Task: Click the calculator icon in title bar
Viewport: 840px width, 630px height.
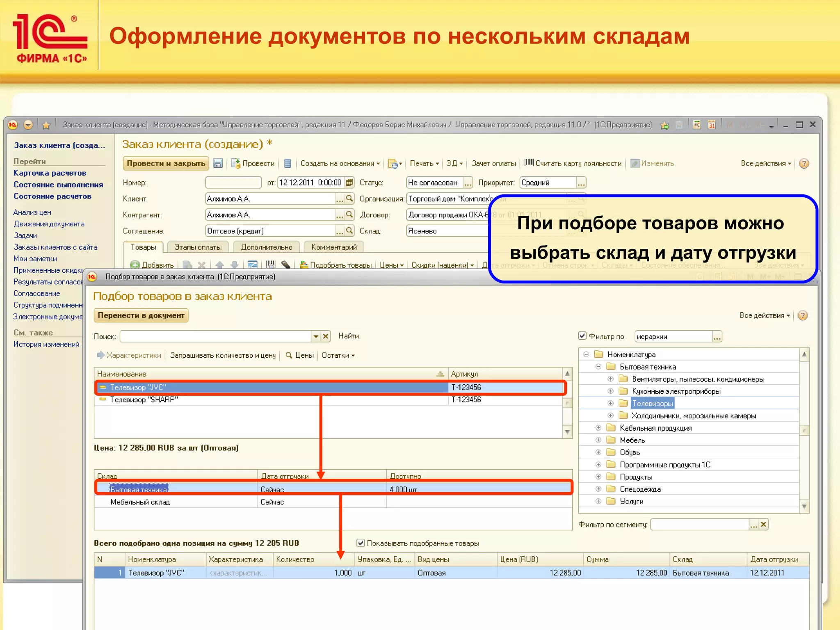Action: point(696,125)
